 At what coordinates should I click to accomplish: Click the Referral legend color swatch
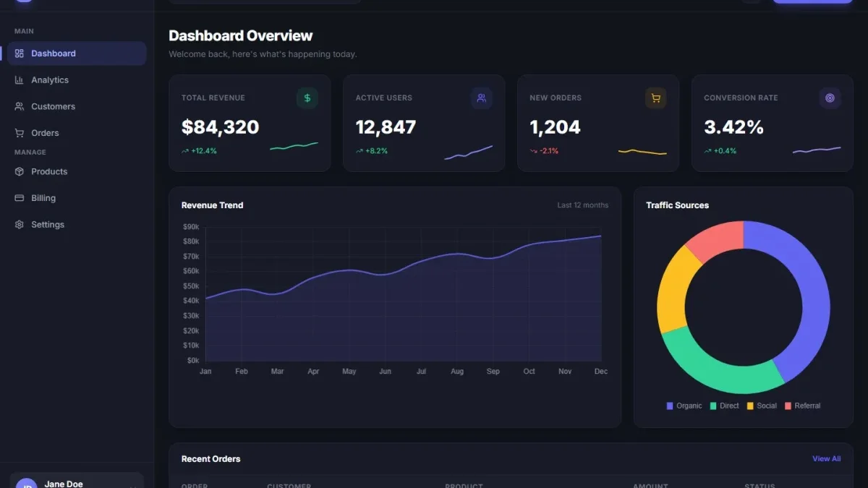click(788, 406)
